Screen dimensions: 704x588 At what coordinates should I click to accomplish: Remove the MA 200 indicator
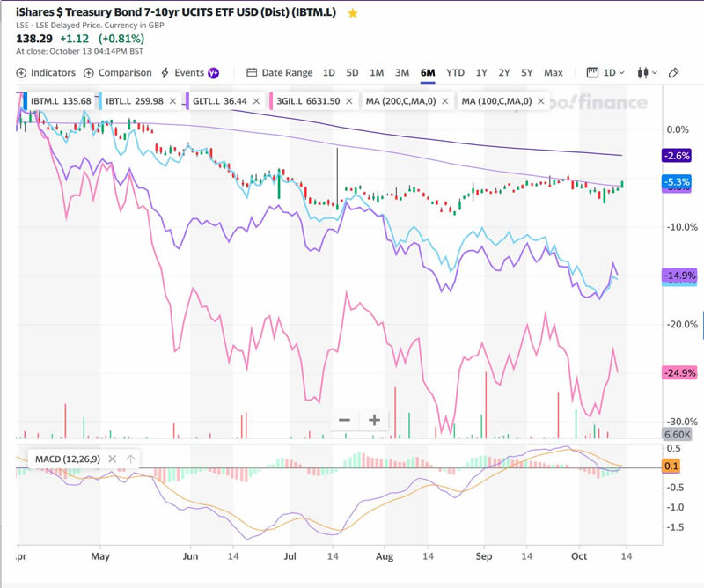coord(445,101)
